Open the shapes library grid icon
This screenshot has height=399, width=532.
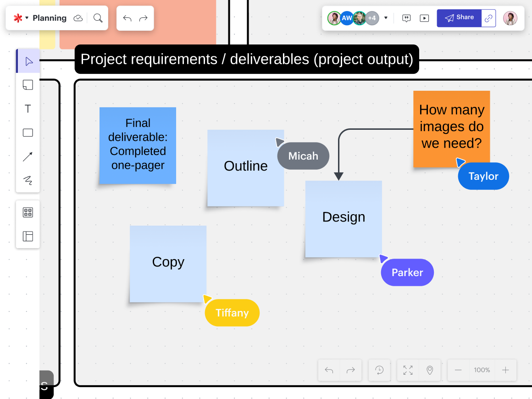(28, 212)
